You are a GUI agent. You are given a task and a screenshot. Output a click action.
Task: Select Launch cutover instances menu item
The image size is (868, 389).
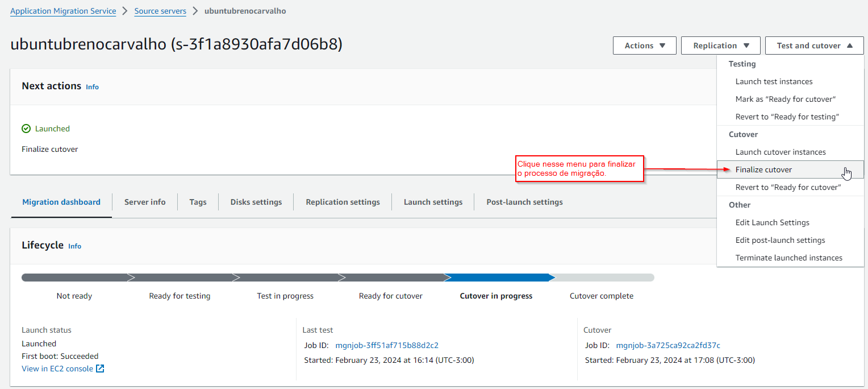coord(781,152)
